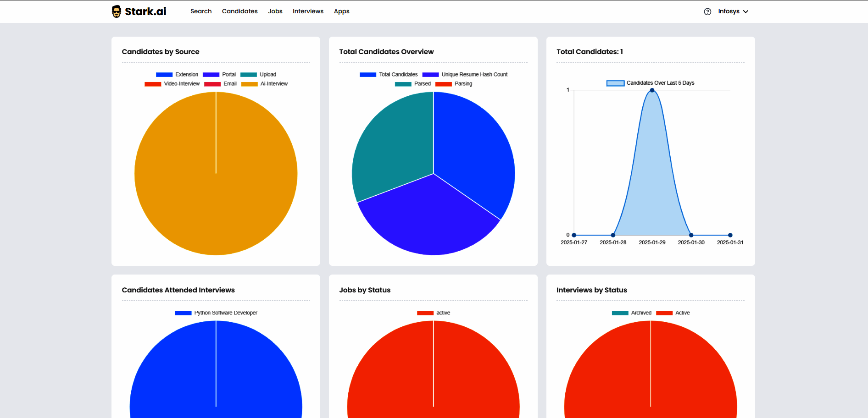The height and width of the screenshot is (418, 868).
Task: Open the Apps page link
Action: click(341, 11)
